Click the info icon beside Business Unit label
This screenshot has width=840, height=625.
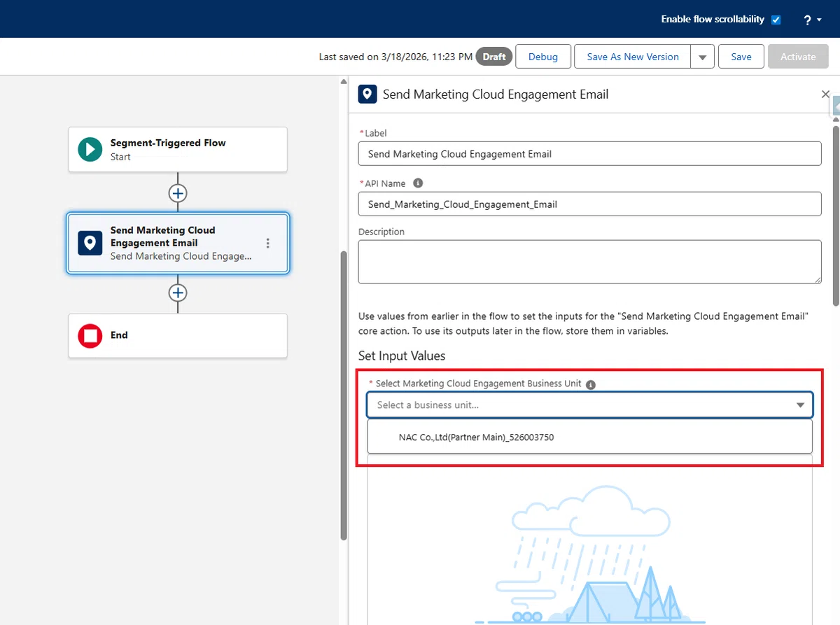click(x=591, y=385)
